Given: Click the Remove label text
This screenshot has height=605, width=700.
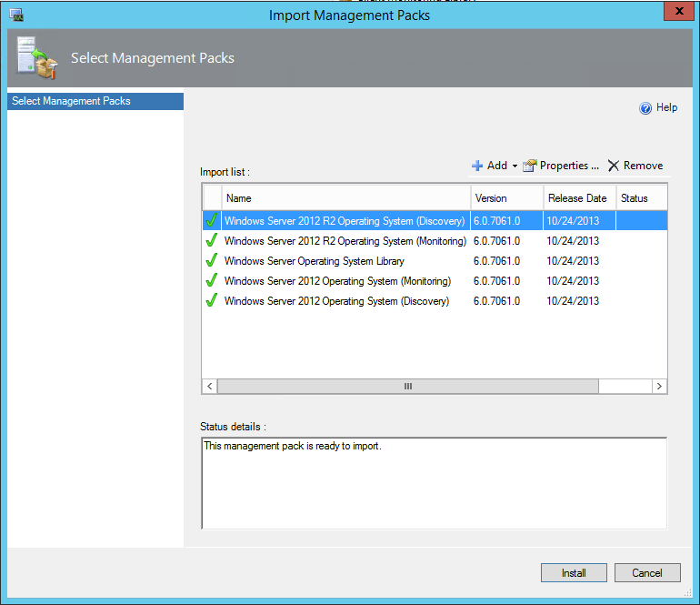Looking at the screenshot, I should click(644, 166).
